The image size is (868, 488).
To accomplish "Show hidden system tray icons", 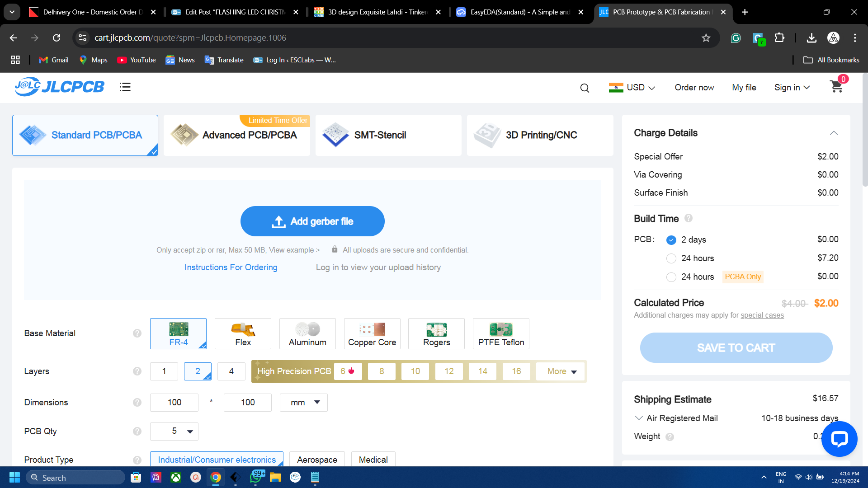I will [x=764, y=478].
